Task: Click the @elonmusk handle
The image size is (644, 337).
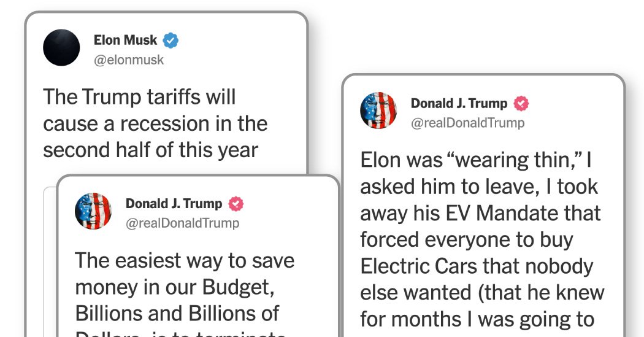Action: tap(128, 60)
